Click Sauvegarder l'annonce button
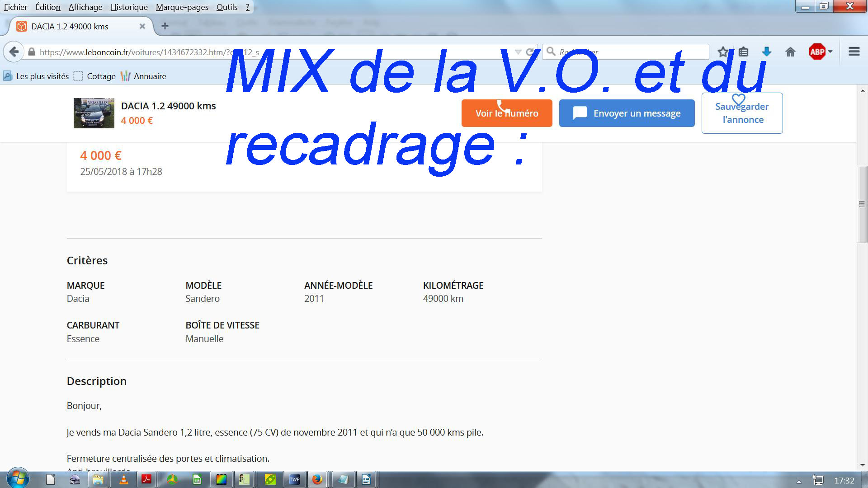Image resolution: width=868 pixels, height=488 pixels. (x=742, y=113)
